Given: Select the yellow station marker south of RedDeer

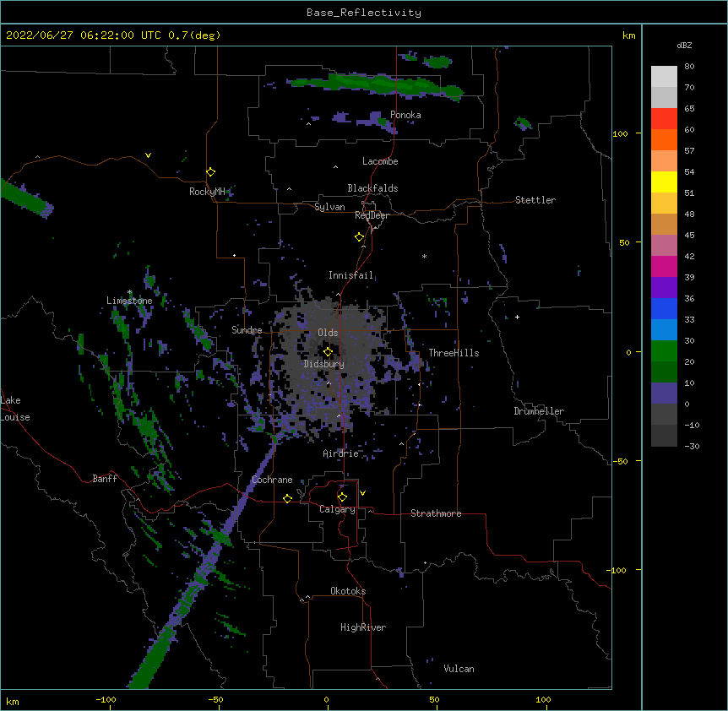Looking at the screenshot, I should click(x=360, y=237).
